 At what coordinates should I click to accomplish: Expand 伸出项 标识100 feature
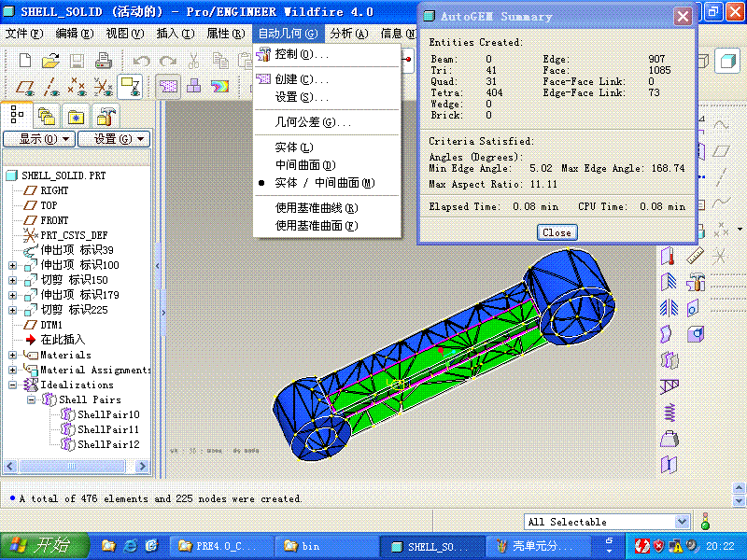[12, 265]
